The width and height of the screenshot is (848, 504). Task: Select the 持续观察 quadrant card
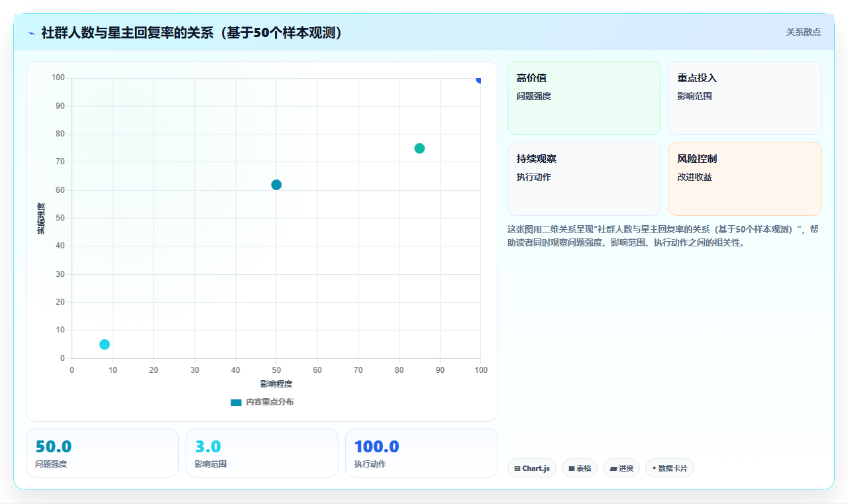584,179
